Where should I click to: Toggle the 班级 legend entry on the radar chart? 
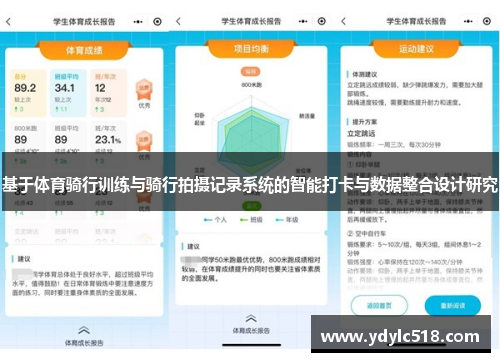[251, 220]
